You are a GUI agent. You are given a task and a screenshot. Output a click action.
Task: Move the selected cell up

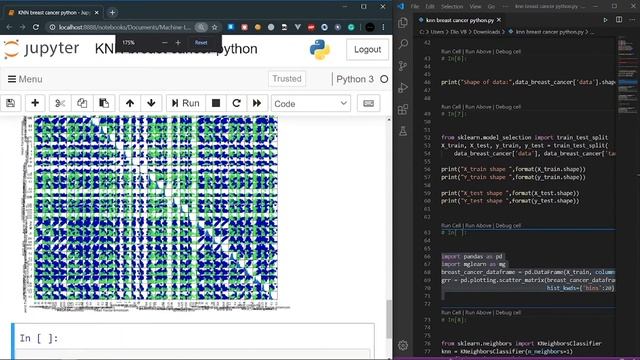pyautogui.click(x=130, y=103)
